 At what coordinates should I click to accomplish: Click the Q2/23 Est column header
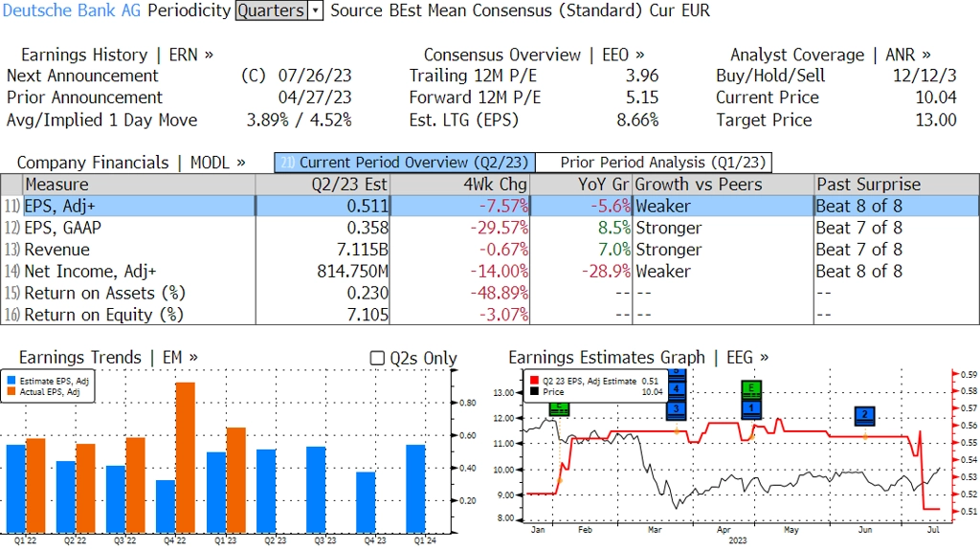pos(323,185)
